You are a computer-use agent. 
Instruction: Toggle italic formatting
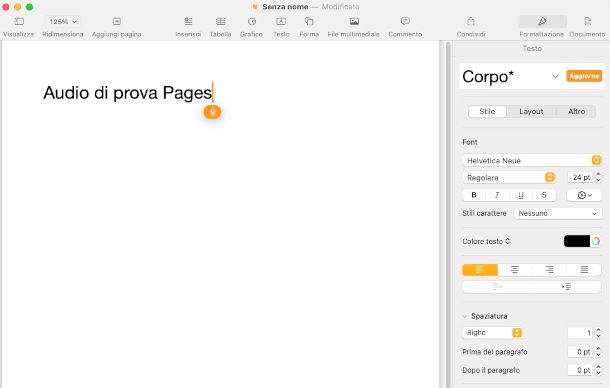(497, 195)
